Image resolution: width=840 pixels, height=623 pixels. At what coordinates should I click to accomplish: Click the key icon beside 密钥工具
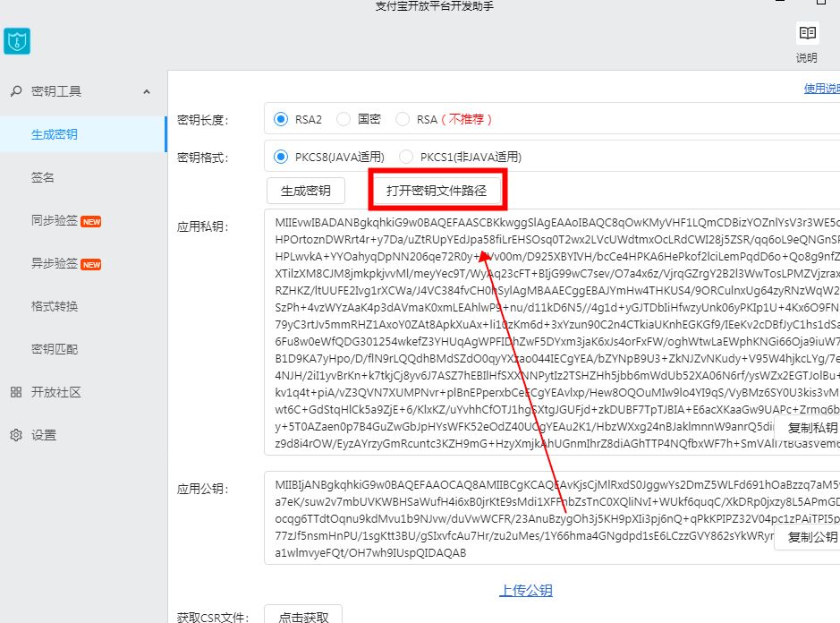tap(16, 91)
